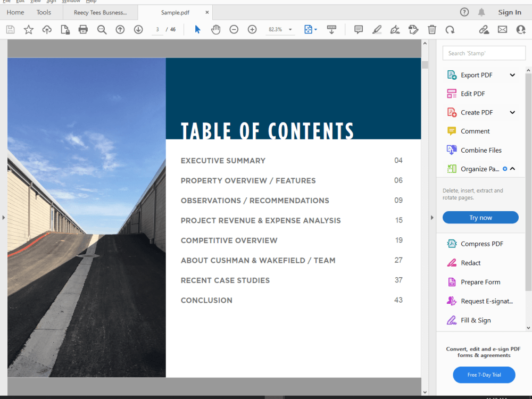The height and width of the screenshot is (399, 532).
Task: Click the Search 'Stamp' tools field
Action: coord(484,53)
